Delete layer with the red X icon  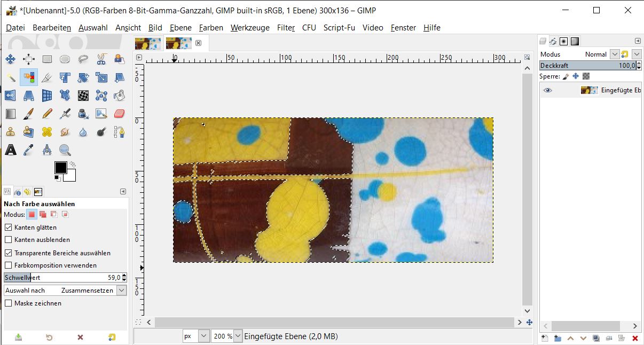[x=635, y=338]
